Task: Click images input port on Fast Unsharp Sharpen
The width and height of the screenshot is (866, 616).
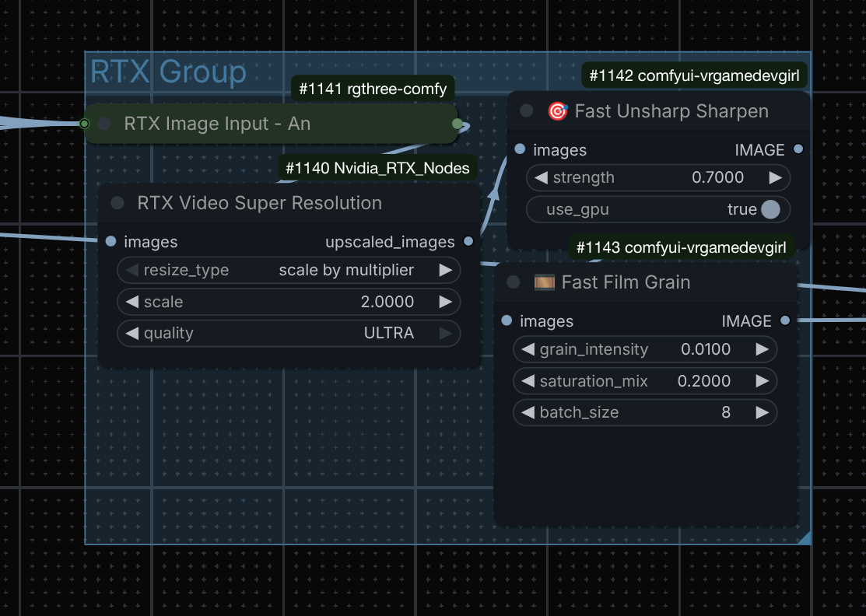Action: (x=520, y=149)
